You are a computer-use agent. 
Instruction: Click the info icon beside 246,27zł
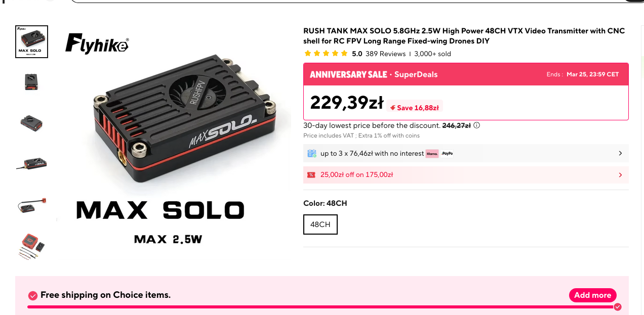[x=476, y=125]
